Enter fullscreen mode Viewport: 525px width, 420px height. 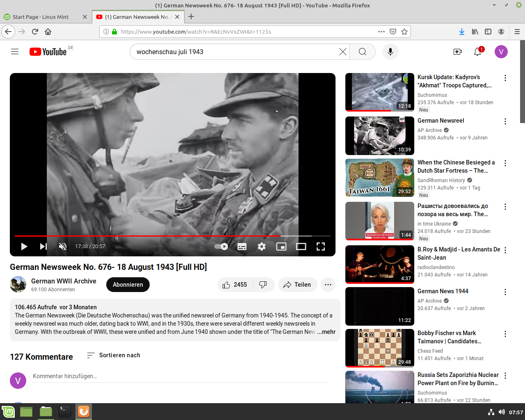[x=321, y=247]
